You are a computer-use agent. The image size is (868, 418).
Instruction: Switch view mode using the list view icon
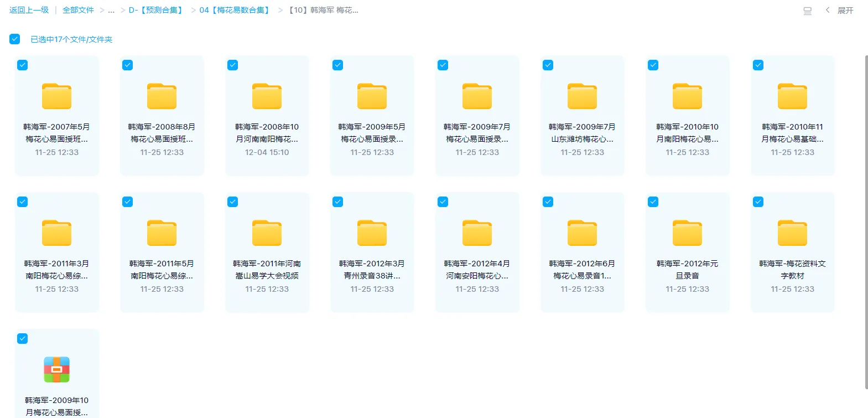point(807,11)
